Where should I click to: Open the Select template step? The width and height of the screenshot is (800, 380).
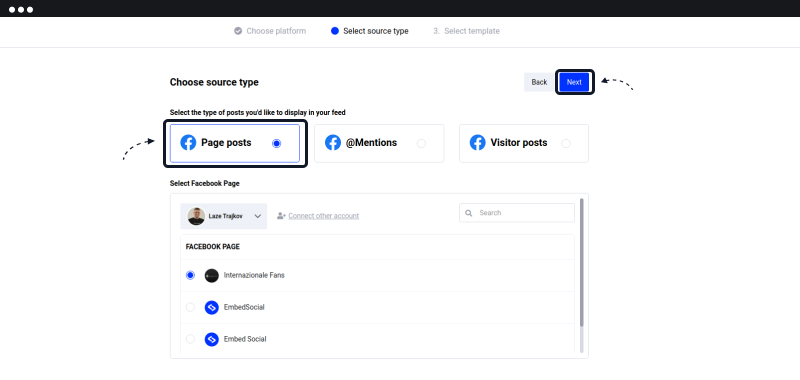(466, 31)
